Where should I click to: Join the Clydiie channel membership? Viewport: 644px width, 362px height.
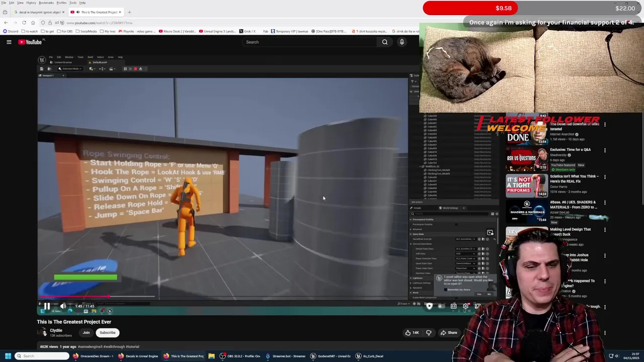pyautogui.click(x=86, y=332)
